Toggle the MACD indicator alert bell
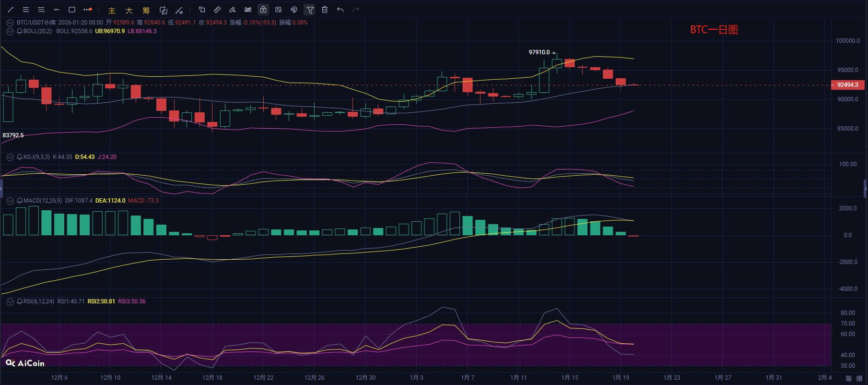Viewport: 868px width, 385px height. (20, 201)
